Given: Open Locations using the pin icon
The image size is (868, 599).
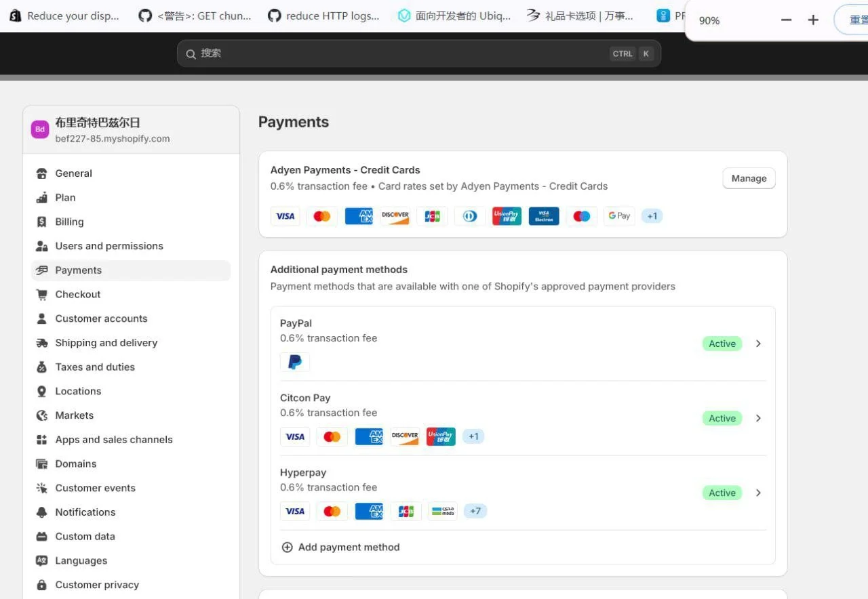Looking at the screenshot, I should pos(42,392).
